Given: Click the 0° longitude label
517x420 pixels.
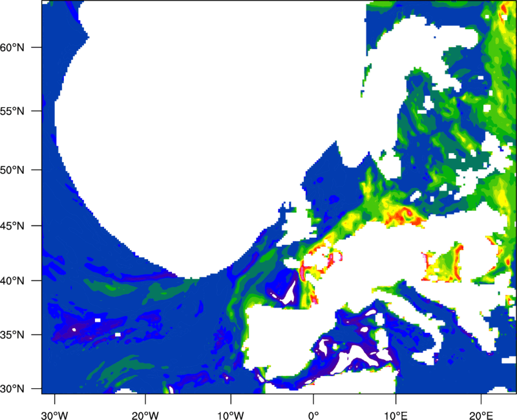Looking at the screenshot, I should [313, 415].
